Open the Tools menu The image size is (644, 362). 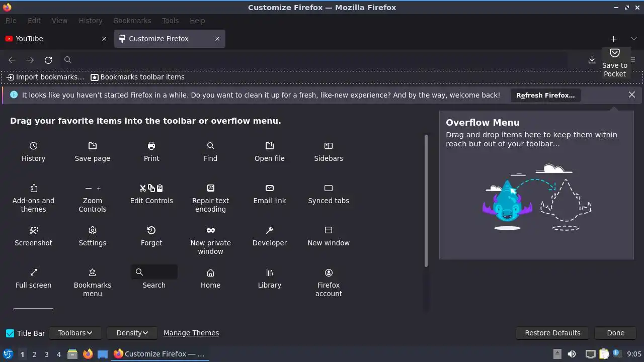170,21
